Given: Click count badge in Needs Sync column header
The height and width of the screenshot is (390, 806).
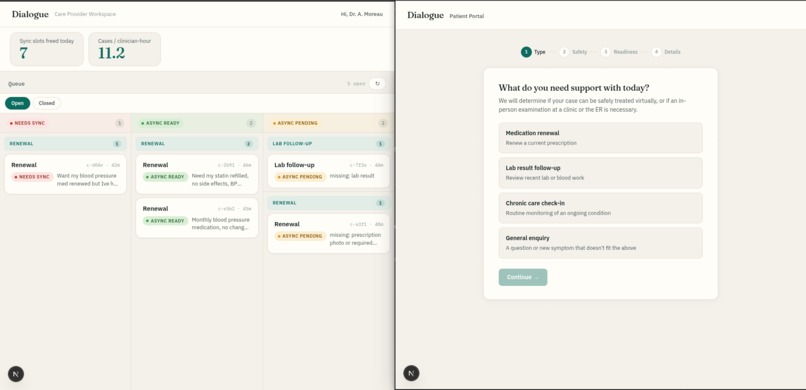Looking at the screenshot, I should point(120,123).
